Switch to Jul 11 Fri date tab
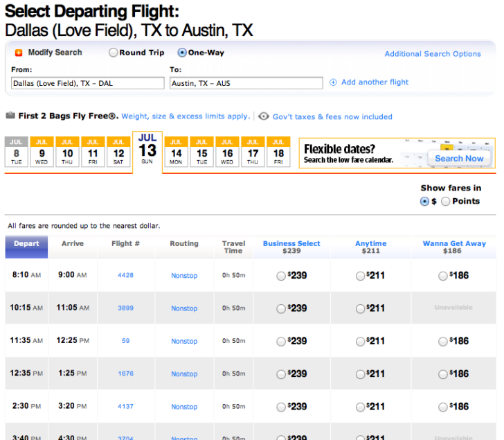This screenshot has height=440, width=504. [93, 152]
